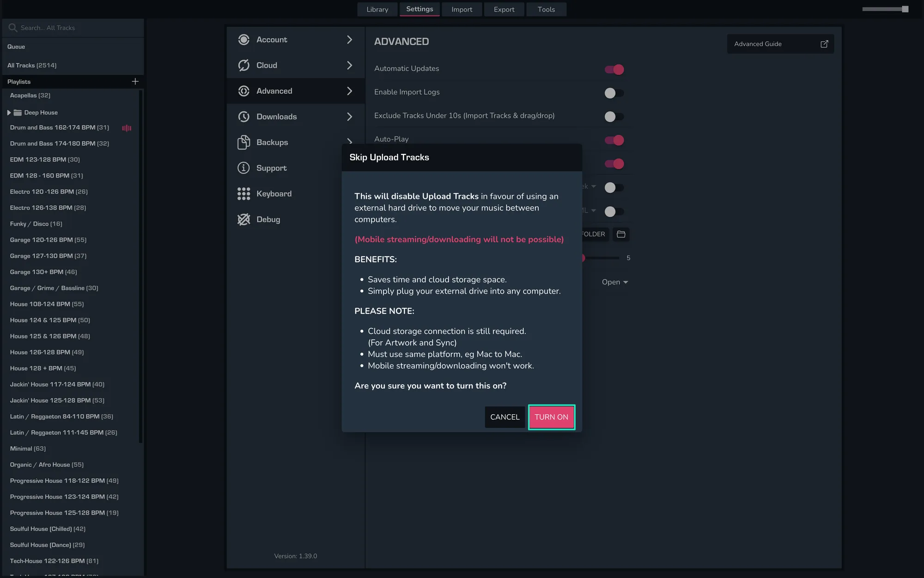
Task: Open the Advanced Guide link
Action: (780, 44)
